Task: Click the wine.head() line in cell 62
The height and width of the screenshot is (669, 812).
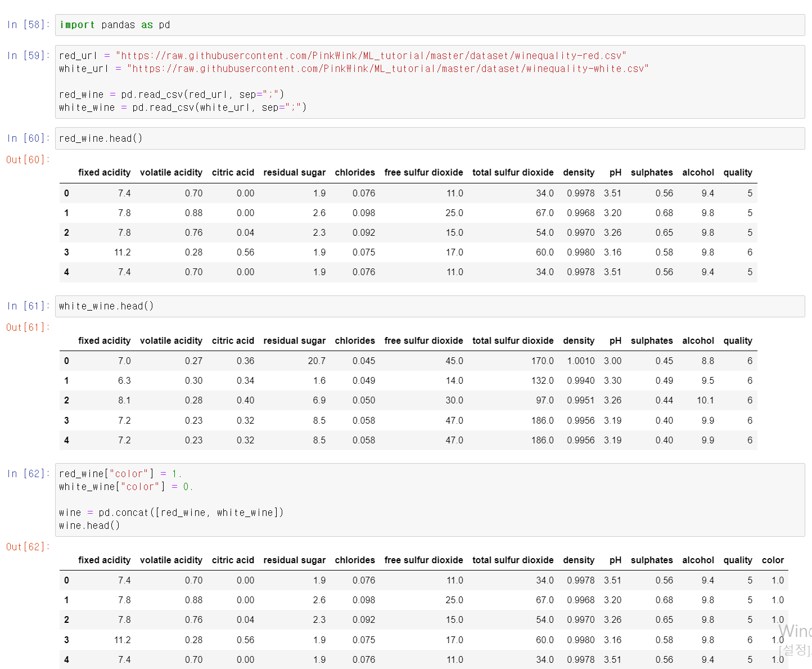Action: [89, 526]
